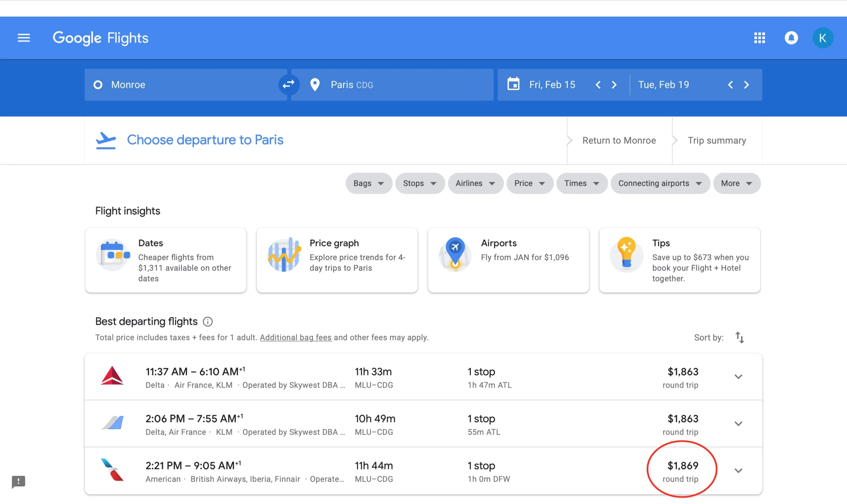Image resolution: width=847 pixels, height=504 pixels.
Task: Click the calendar icon in date field
Action: [x=513, y=84]
